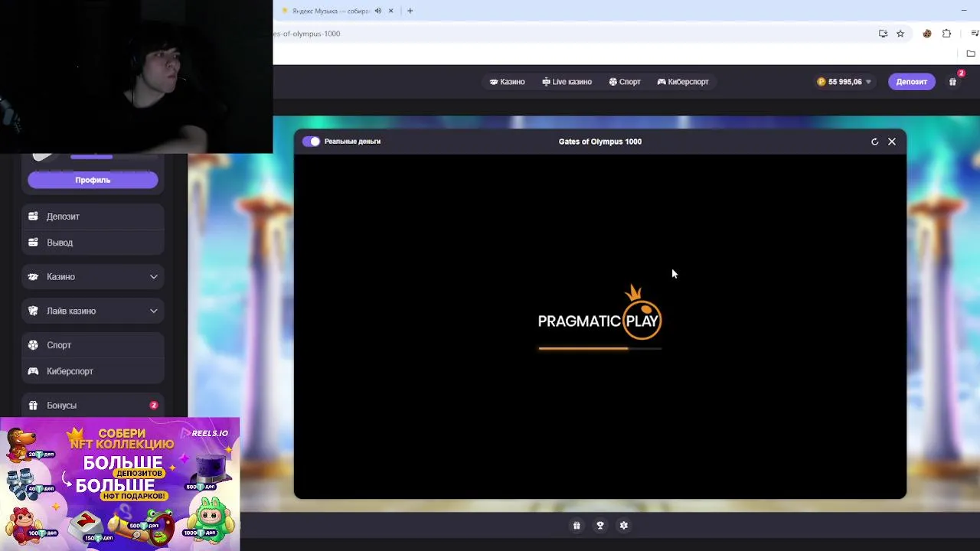The image size is (980, 551).
Task: Open Бонусы in the left sidebar
Action: tap(93, 406)
